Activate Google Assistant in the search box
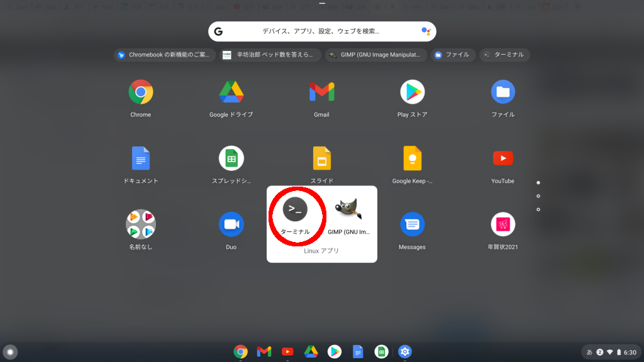The height and width of the screenshot is (362, 644). [426, 31]
